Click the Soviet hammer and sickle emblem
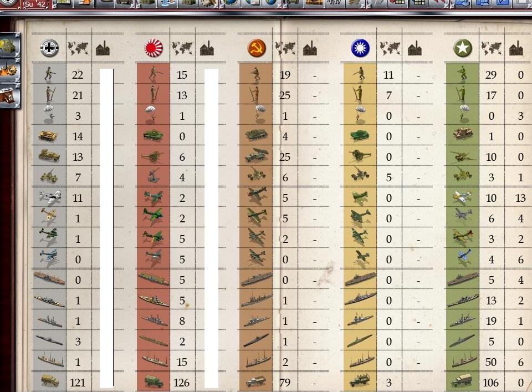532x392 pixels. [257, 48]
